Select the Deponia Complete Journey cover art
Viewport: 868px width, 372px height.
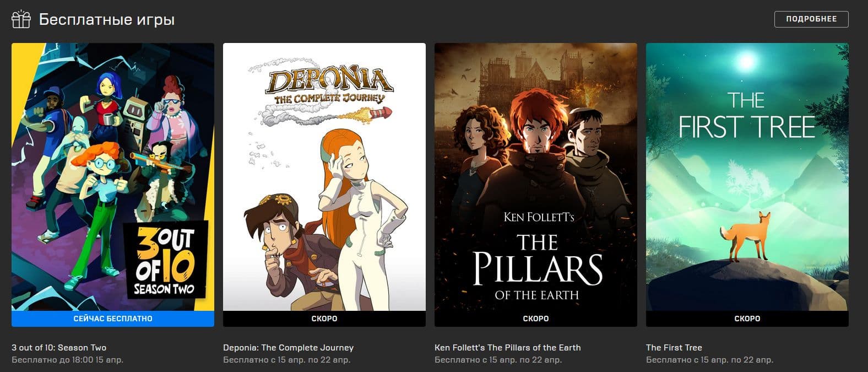pyautogui.click(x=324, y=177)
